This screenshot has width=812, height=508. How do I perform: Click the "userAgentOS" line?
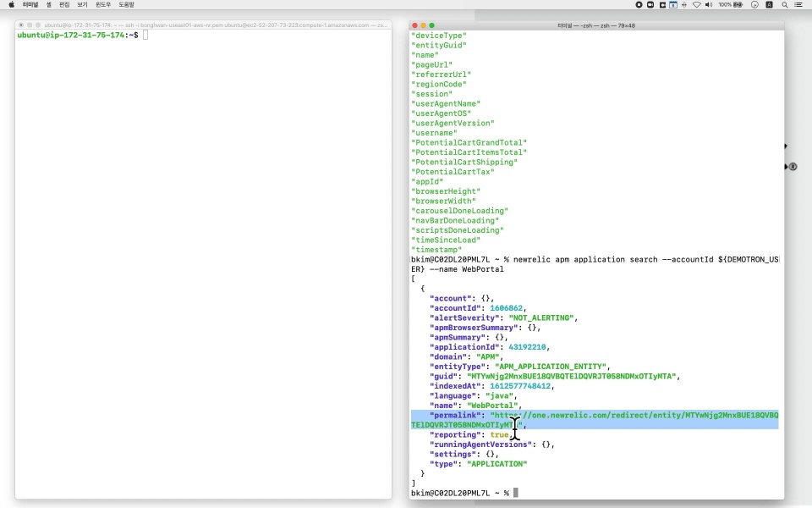coord(442,113)
